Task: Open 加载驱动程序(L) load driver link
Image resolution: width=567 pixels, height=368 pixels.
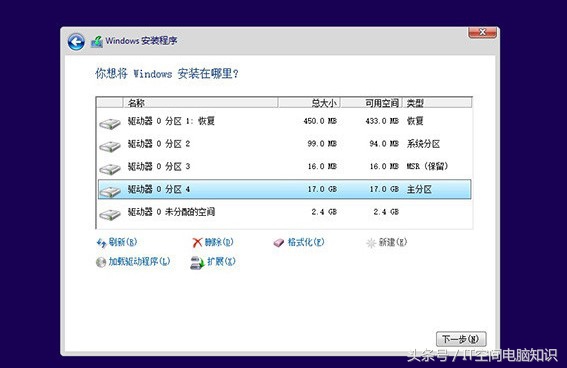Action: (139, 261)
